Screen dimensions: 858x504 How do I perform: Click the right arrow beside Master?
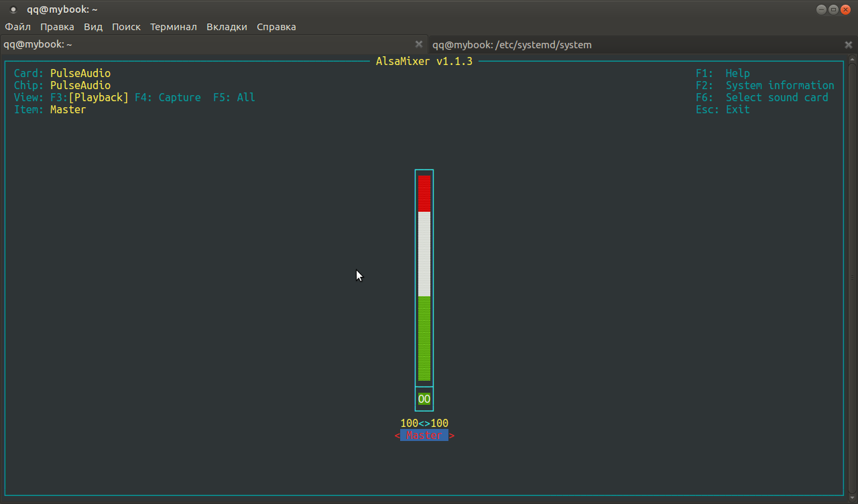pyautogui.click(x=452, y=436)
